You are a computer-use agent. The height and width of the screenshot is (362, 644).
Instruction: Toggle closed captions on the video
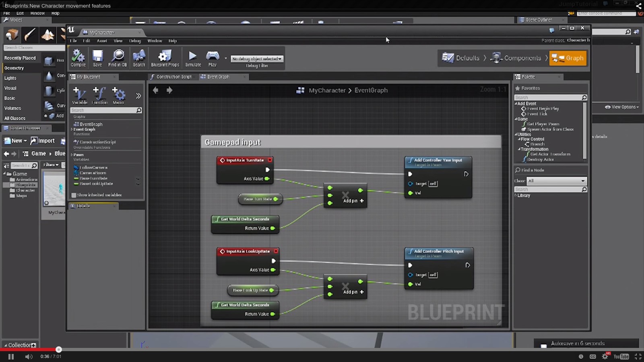click(593, 356)
